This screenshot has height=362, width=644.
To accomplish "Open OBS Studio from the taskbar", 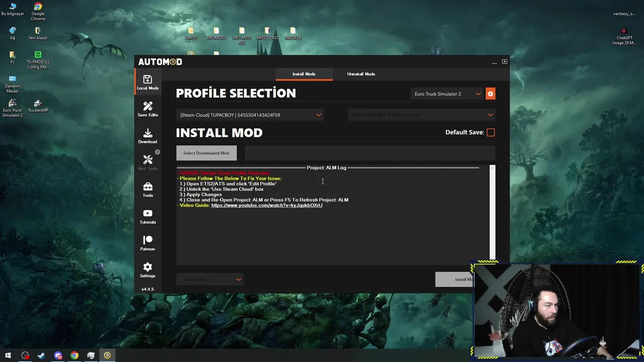I will click(x=25, y=355).
